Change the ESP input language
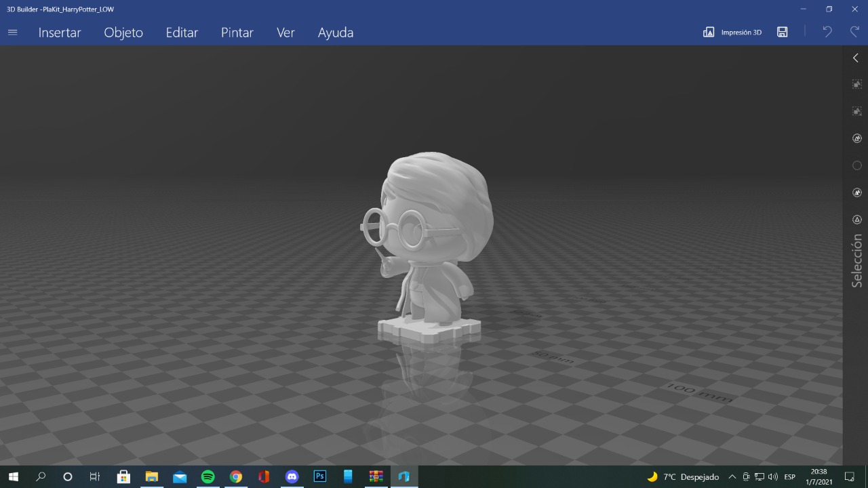This screenshot has width=868, height=488. tap(790, 476)
